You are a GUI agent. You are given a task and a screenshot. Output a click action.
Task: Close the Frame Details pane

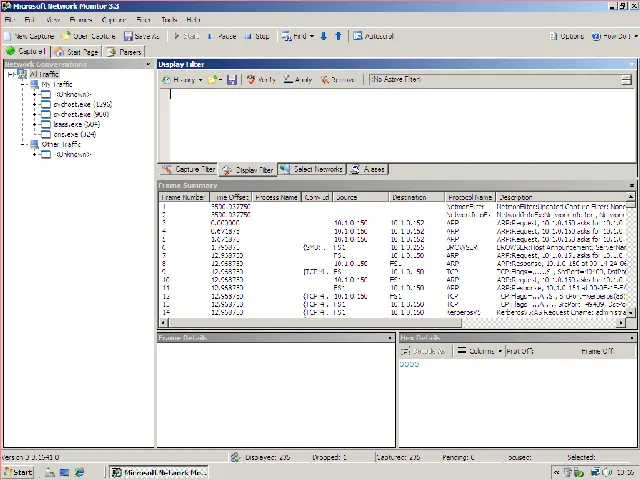(x=390, y=338)
